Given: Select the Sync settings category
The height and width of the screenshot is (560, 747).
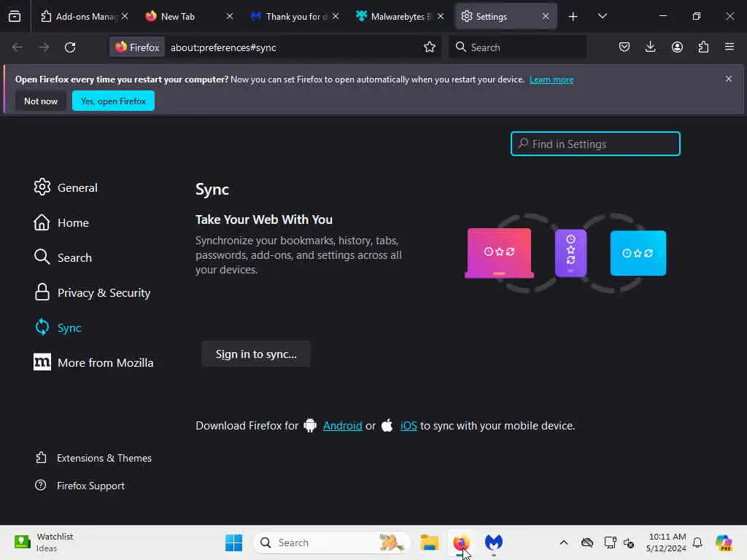Looking at the screenshot, I should pos(58,327).
